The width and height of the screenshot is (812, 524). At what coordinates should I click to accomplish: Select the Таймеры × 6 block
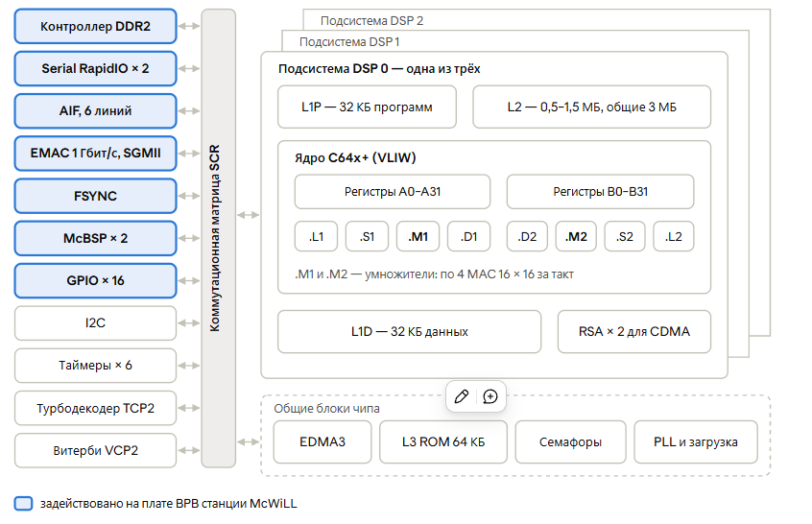[95, 366]
